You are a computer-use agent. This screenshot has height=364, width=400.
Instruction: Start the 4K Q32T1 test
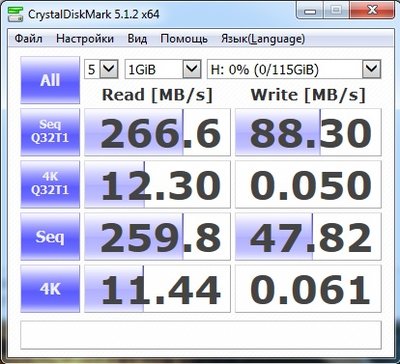pos(50,184)
